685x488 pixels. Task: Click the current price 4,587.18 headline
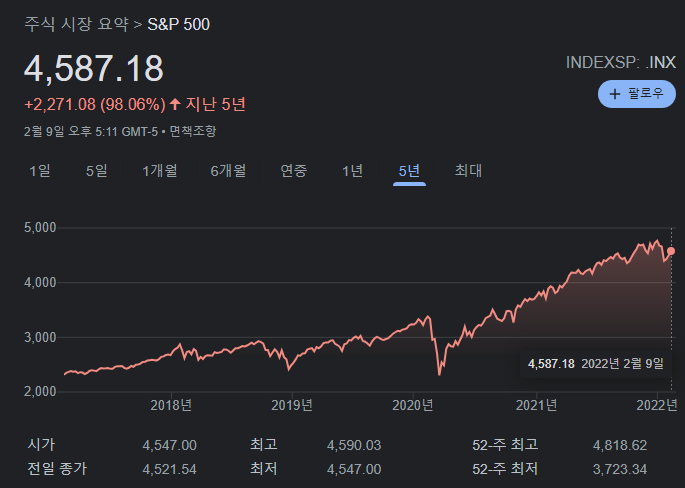point(93,68)
